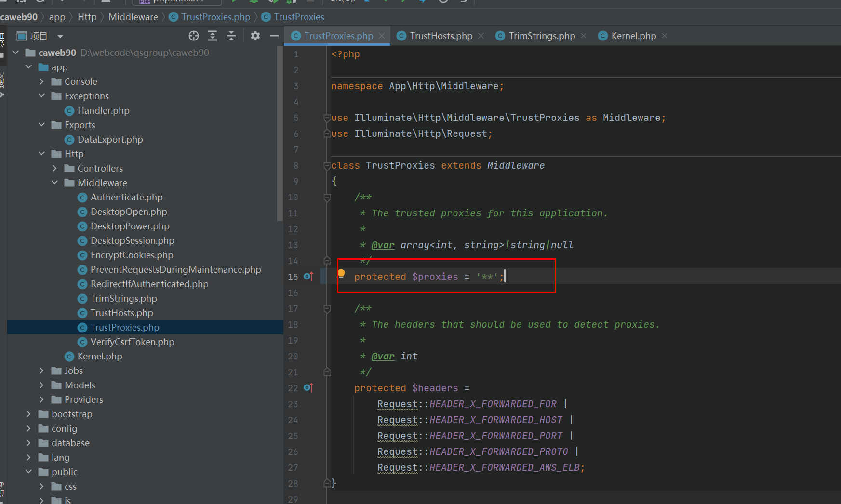Collapse the public folder
Screen dimensions: 841x504
pos(28,472)
